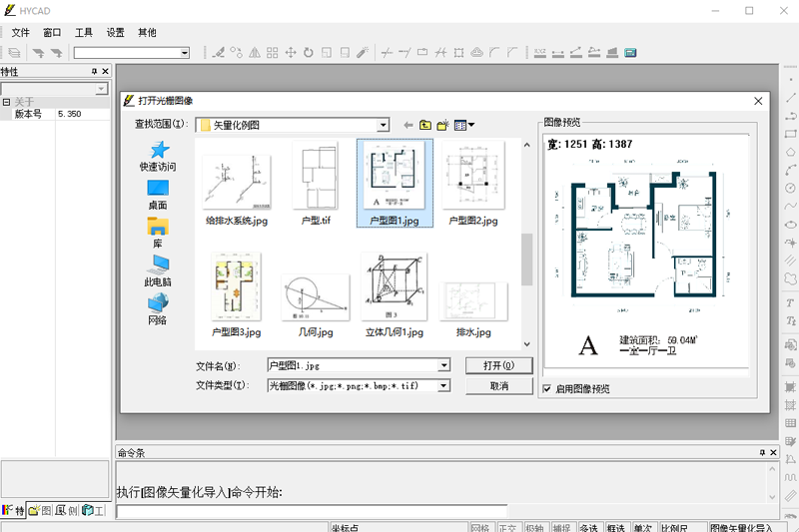Image resolution: width=799 pixels, height=532 pixels.
Task: Click the file list vertical scrollbar
Action: 526,260
